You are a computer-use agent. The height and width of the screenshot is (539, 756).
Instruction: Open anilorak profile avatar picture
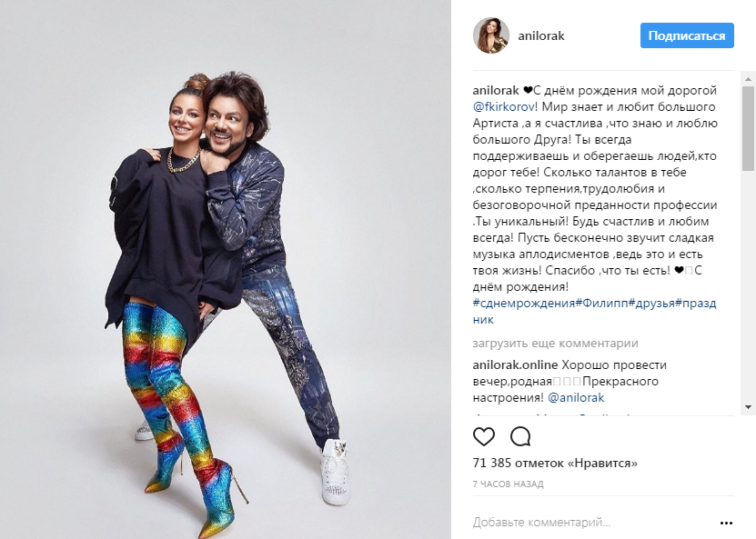click(491, 35)
